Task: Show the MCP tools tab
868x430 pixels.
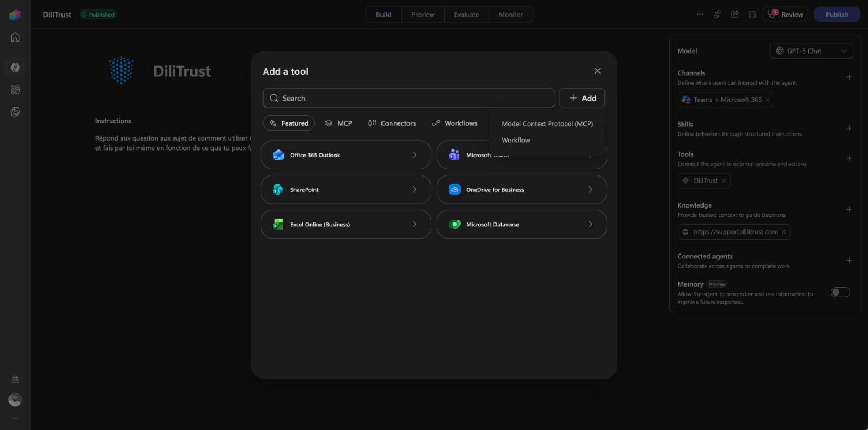Action: [339, 123]
